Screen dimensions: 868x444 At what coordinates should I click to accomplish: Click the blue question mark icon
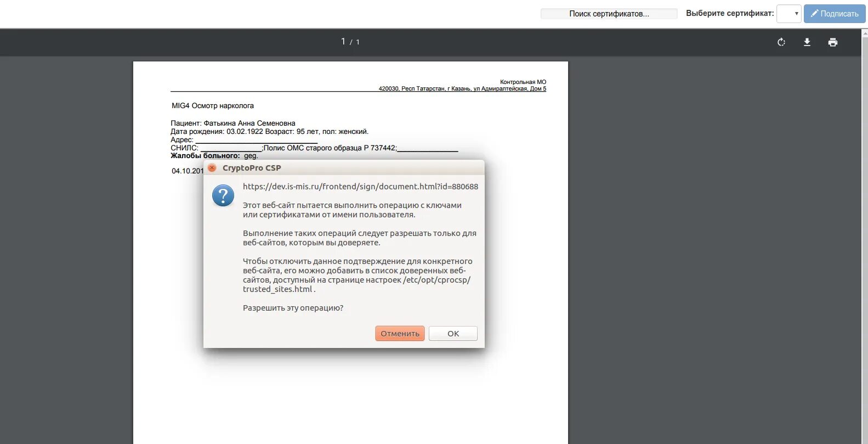[x=223, y=195]
